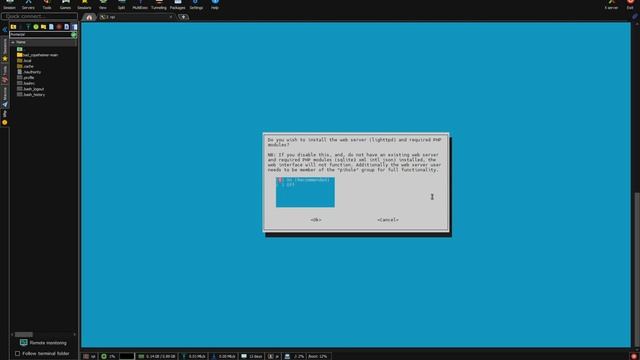Select the parent directory '..' entry
The height and width of the screenshot is (360, 640).
20,49
